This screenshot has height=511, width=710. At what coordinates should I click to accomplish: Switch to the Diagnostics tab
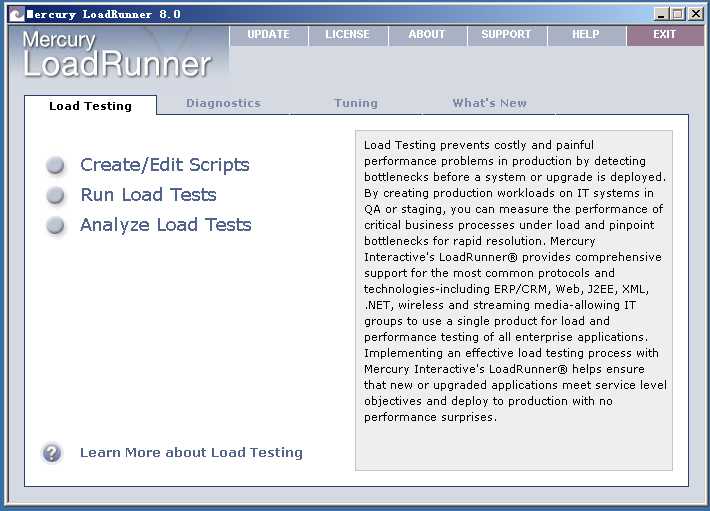(x=223, y=103)
